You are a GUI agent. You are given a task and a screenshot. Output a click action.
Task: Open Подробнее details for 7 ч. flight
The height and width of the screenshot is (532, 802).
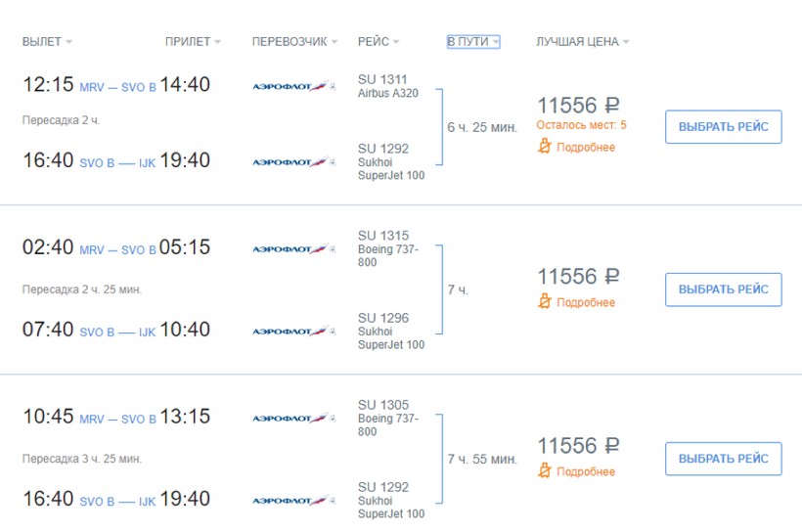point(586,302)
